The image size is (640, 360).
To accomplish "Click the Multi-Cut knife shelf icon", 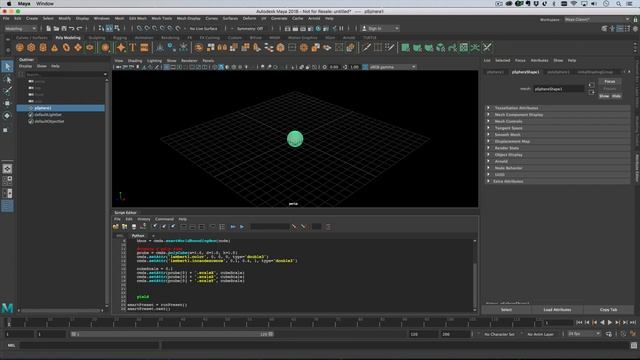I will pos(367,47).
